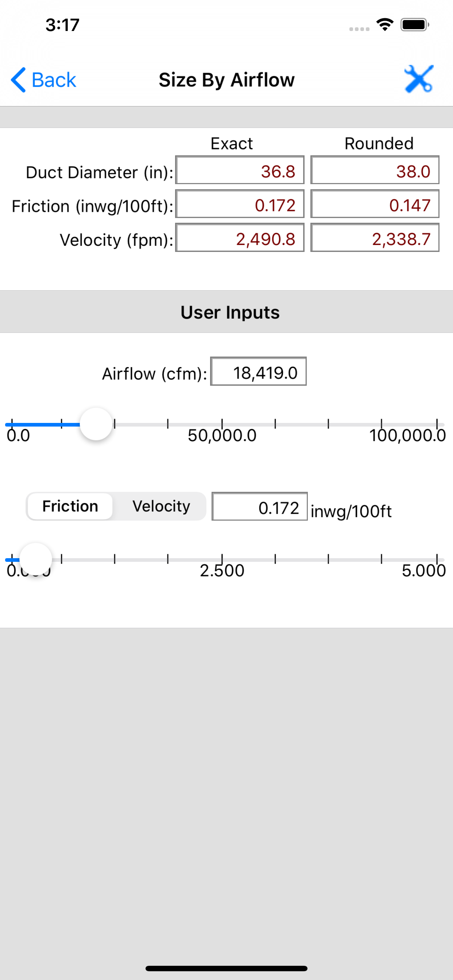Edit the Airflow (cfm) value field

259,371
